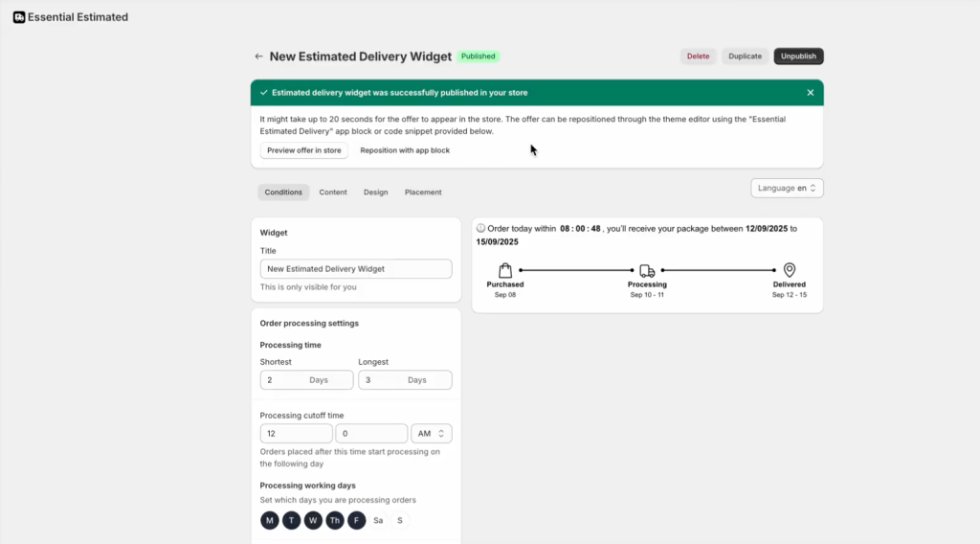Screen dimensions: 980x544
Task: Delete the estimated delivery widget
Action: [698, 57]
